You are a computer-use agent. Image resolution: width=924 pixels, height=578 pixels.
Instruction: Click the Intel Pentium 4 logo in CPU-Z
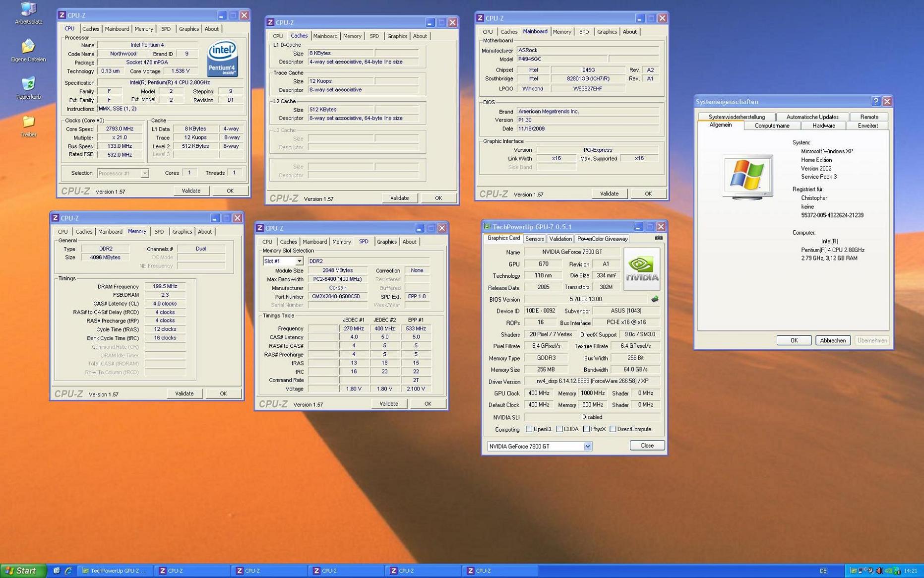click(x=222, y=59)
